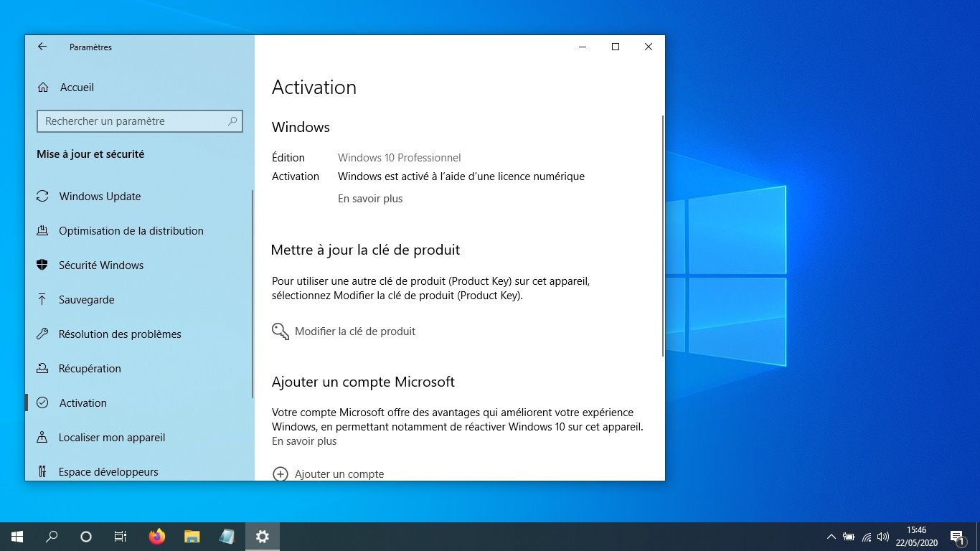Click the plus icon beside Ajouter un compte

pos(281,474)
